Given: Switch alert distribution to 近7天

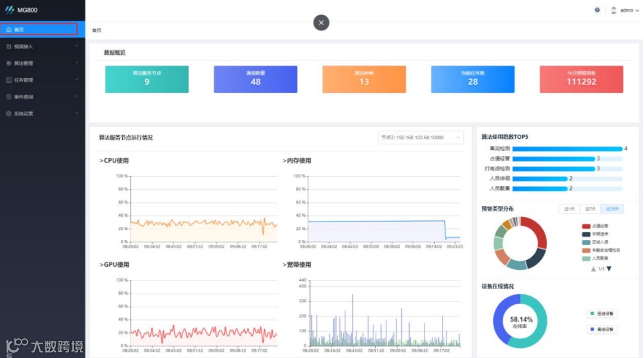Looking at the screenshot, I should coord(590,208).
